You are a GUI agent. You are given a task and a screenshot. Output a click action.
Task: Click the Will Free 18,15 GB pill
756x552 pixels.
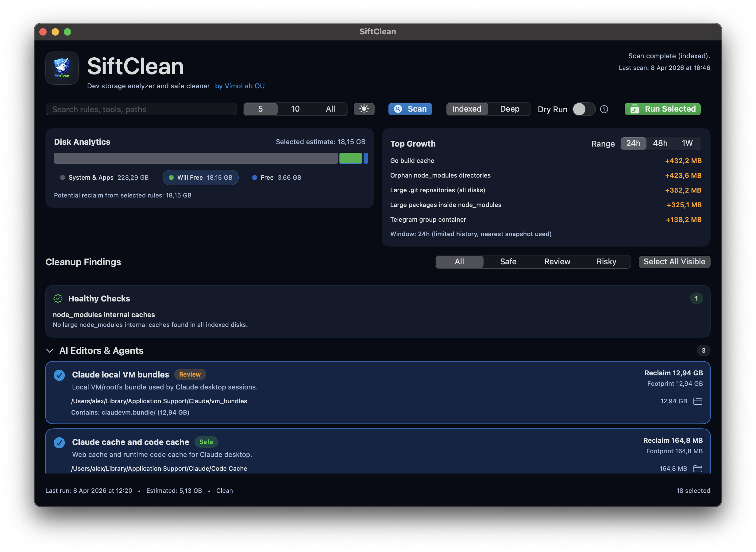201,178
